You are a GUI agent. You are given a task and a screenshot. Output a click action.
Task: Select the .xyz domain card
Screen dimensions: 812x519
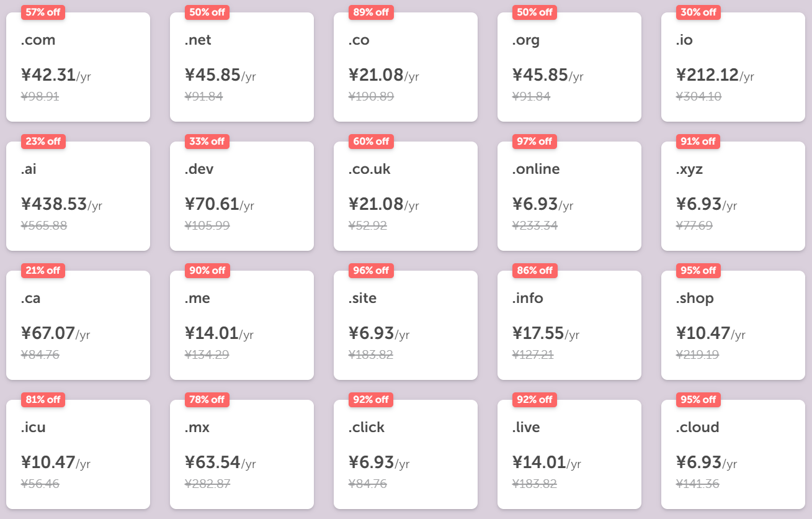733,196
